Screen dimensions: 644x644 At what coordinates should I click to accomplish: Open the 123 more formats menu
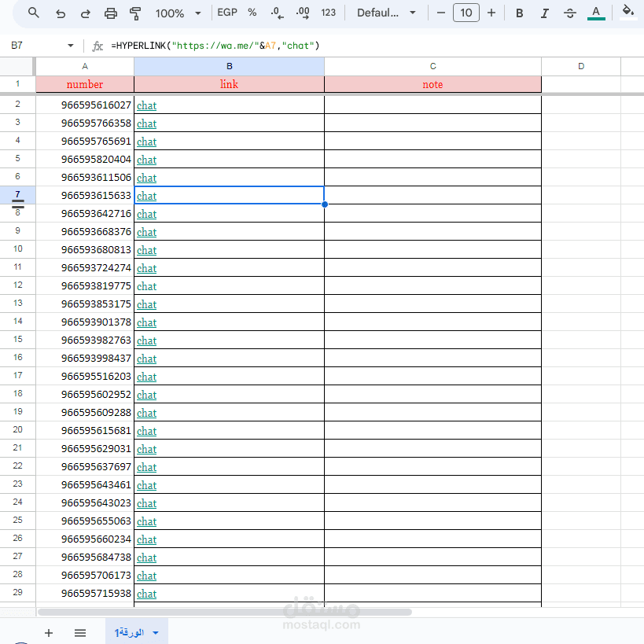click(328, 13)
